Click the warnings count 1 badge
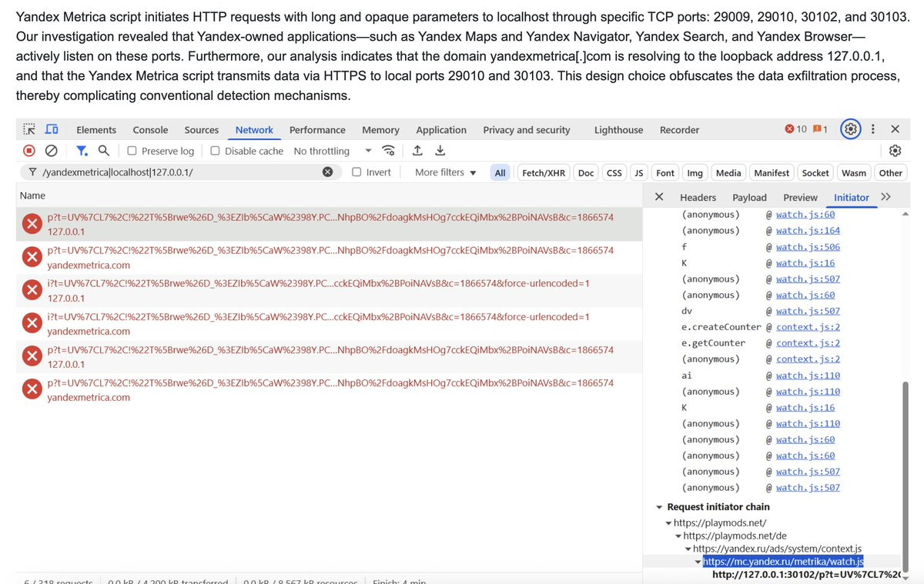 (x=820, y=129)
